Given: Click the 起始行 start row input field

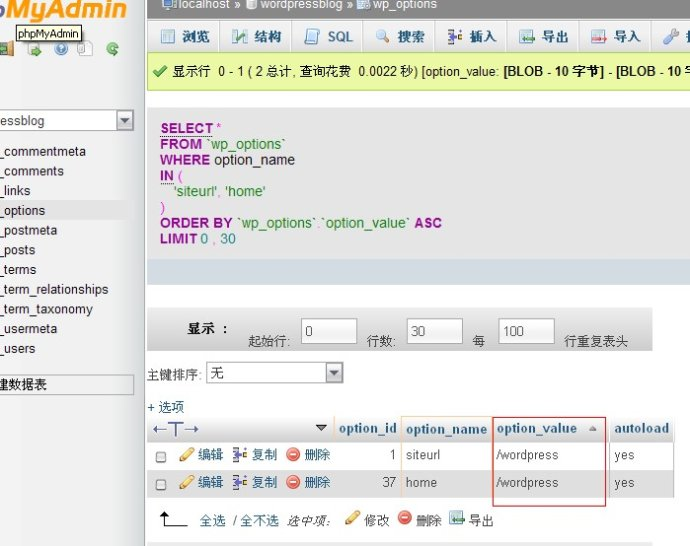Looking at the screenshot, I should point(329,331).
